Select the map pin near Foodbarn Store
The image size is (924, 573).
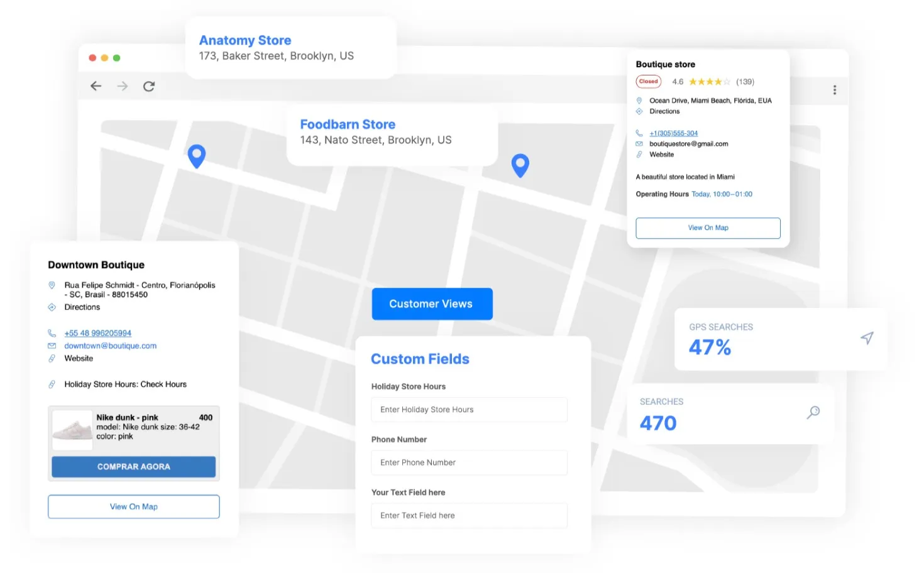(520, 165)
